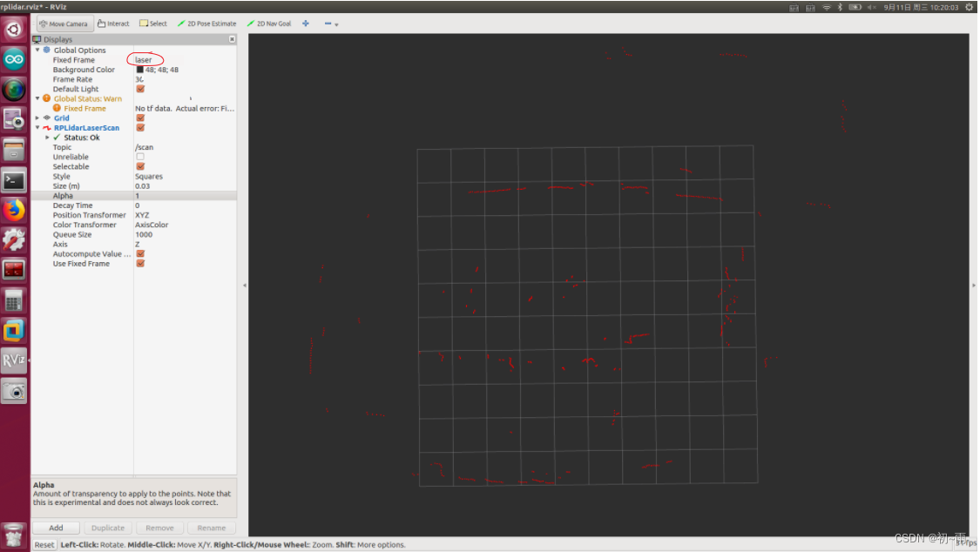Screen dimensions: 980x552
Task: Select the Move Camera tool
Action: (x=64, y=24)
